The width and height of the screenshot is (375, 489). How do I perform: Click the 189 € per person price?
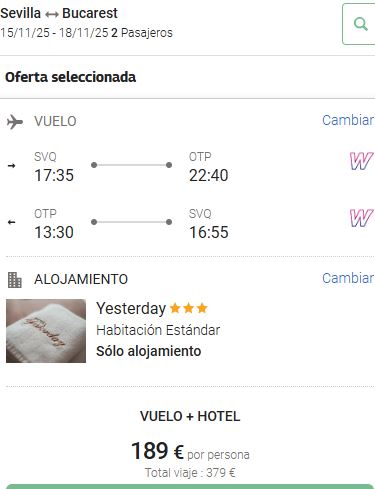tap(157, 451)
